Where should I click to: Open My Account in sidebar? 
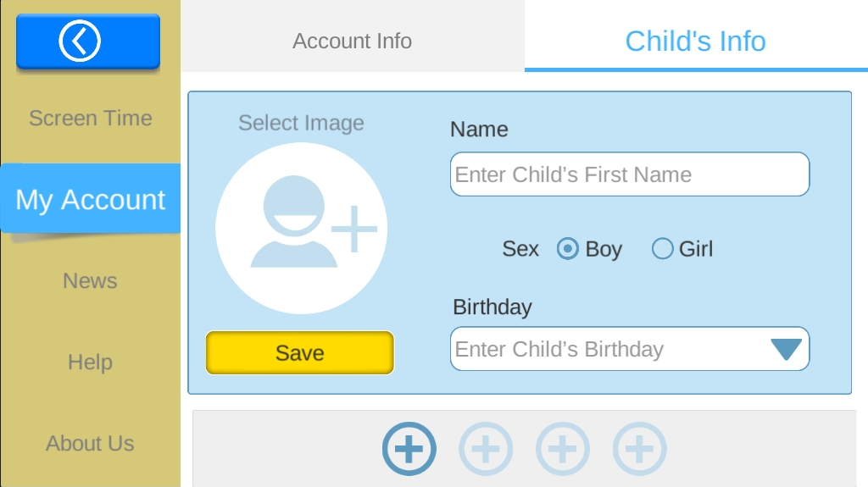(90, 199)
